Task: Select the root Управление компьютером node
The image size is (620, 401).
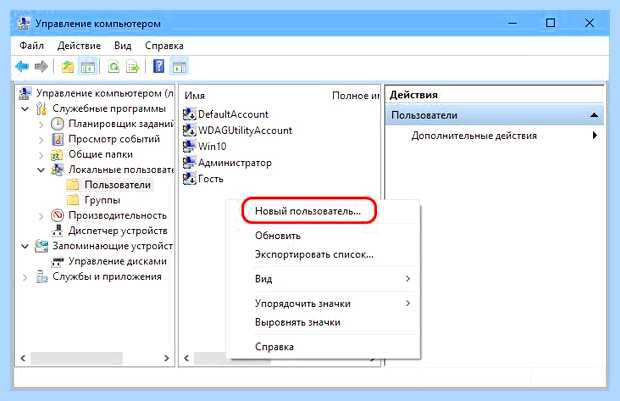Action: pos(104,93)
